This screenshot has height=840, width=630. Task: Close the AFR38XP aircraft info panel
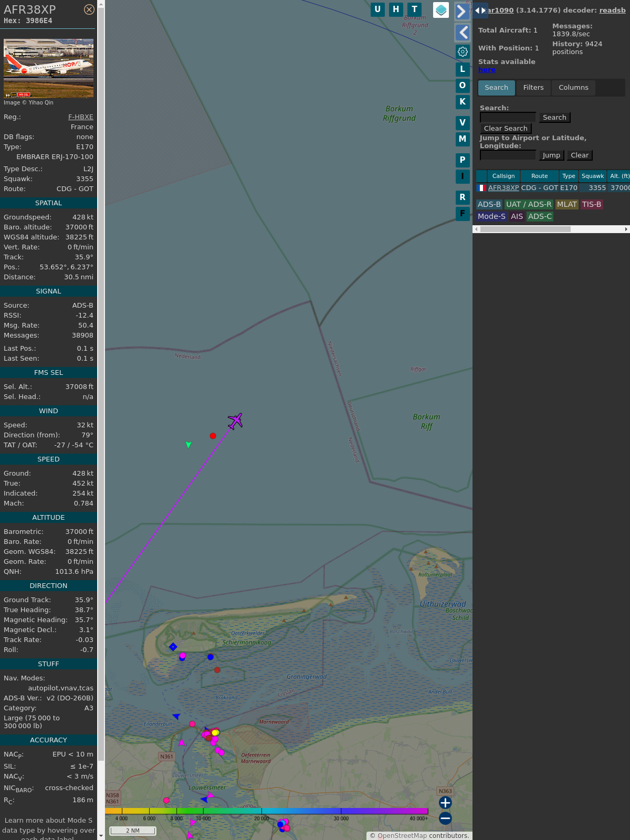point(89,9)
